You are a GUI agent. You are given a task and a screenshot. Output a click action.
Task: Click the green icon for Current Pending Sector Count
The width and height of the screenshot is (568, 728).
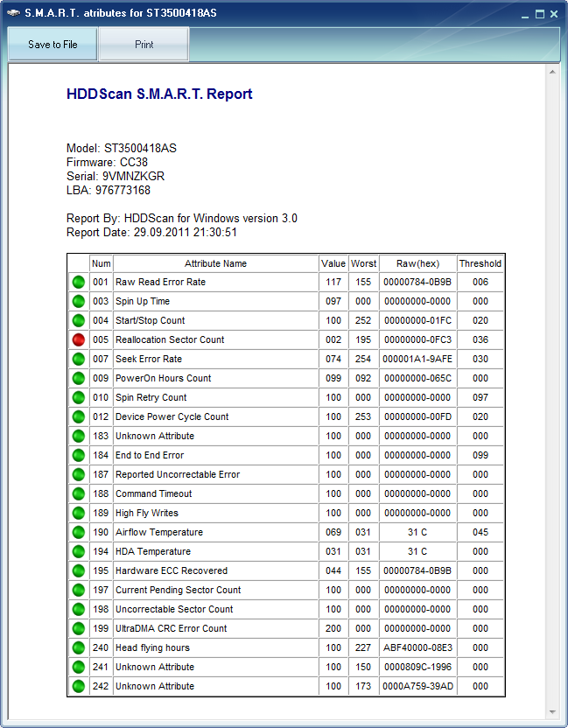(79, 590)
